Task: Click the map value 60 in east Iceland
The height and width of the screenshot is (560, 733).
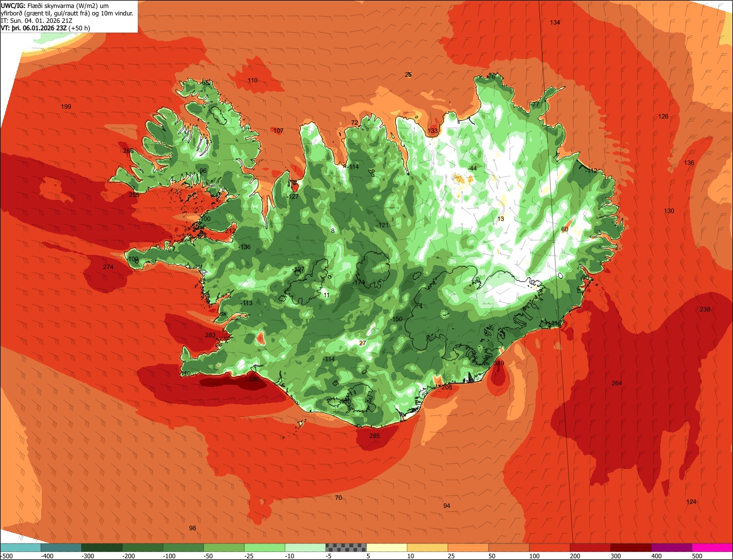Action: point(565,229)
